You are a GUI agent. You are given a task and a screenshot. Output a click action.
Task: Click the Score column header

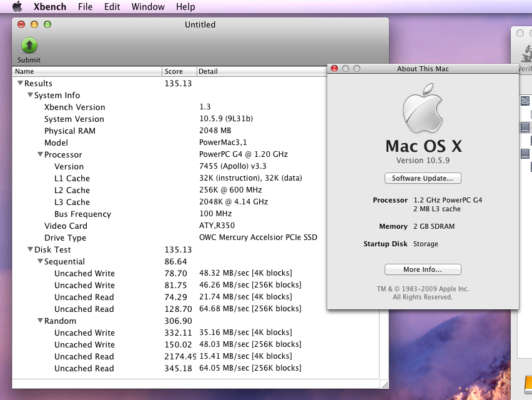pos(179,71)
